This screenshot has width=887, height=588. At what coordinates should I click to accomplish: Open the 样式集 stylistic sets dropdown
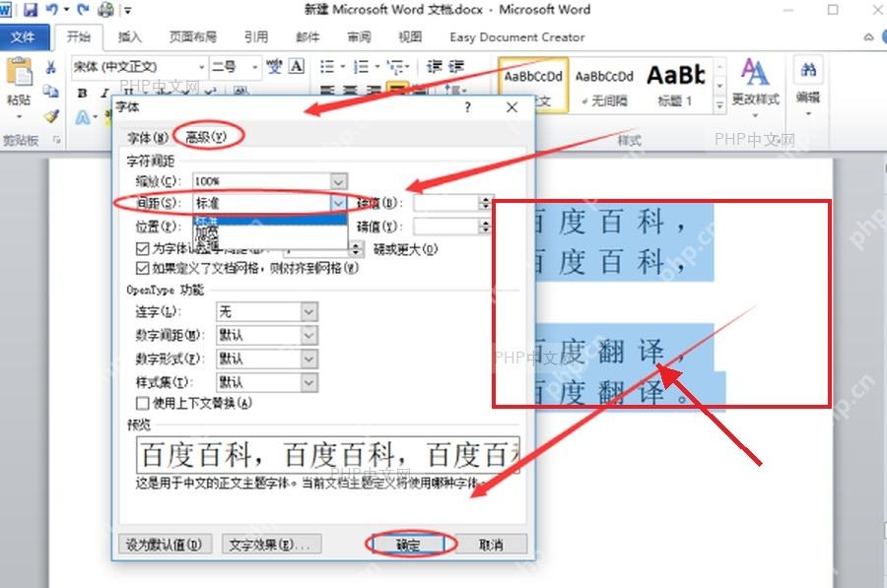coord(308,383)
